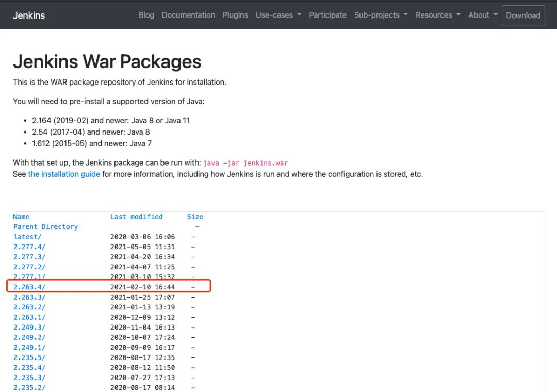Go to Parent Directory
This screenshot has width=557, height=392.
click(x=45, y=226)
